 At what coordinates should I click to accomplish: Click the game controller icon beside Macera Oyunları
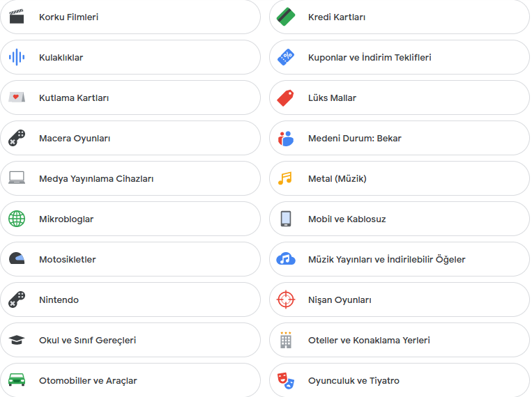click(17, 138)
